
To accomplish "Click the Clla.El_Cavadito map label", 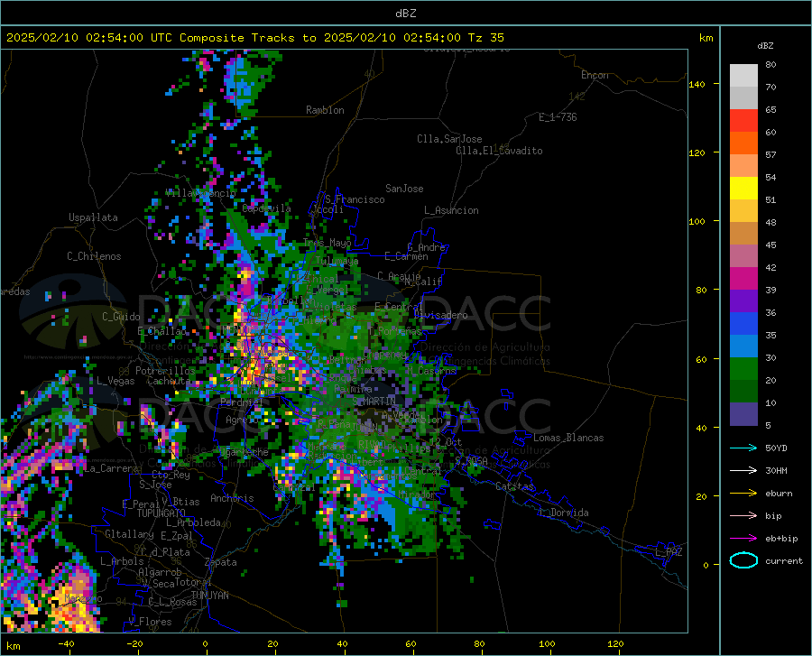I will (499, 151).
